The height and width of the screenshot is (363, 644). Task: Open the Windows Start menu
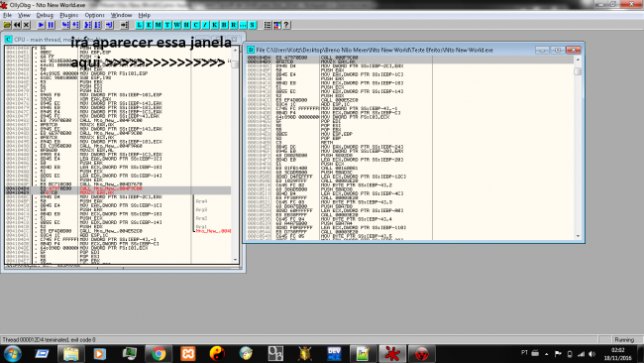coord(12,353)
